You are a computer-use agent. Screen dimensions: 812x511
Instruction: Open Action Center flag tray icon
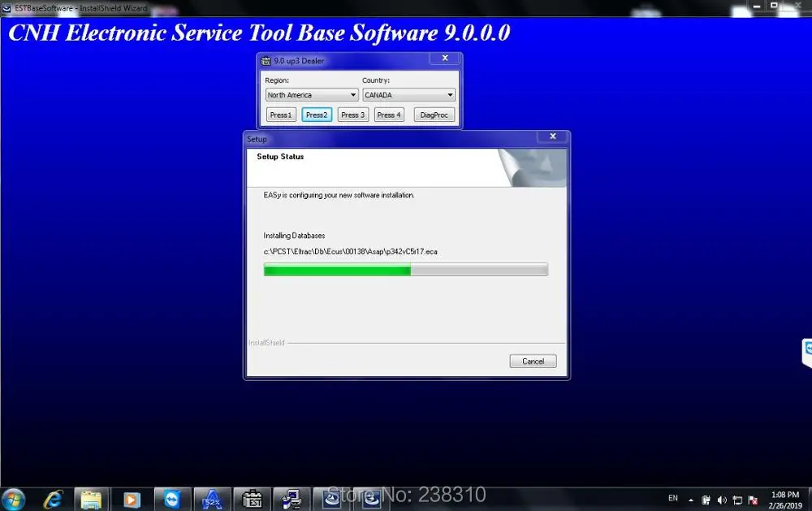tap(753, 500)
